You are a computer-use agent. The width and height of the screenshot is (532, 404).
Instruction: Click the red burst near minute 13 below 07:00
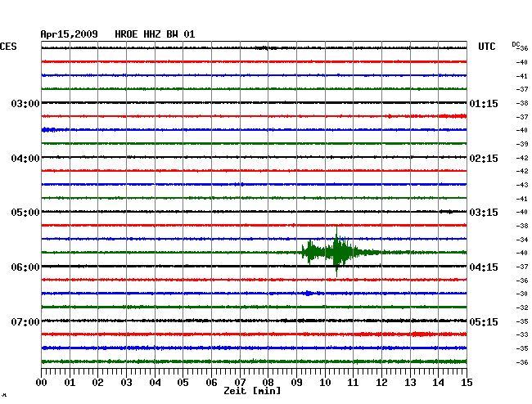click(x=421, y=334)
